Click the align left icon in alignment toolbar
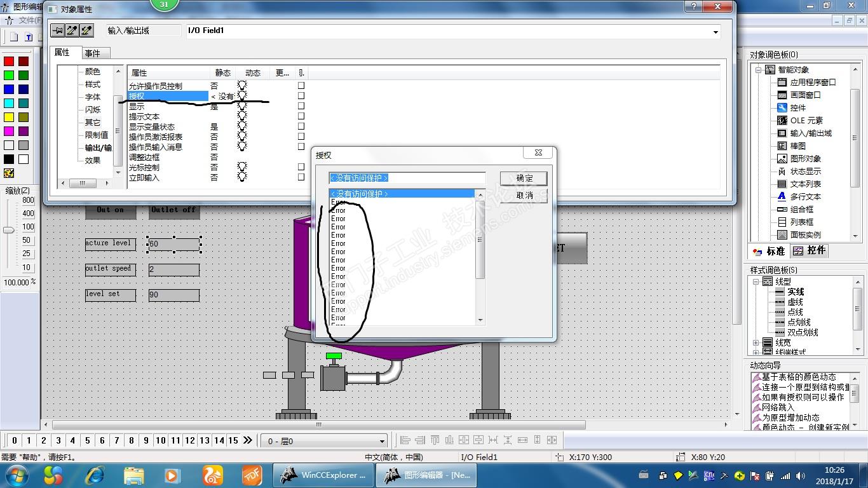868x488 pixels. [405, 440]
